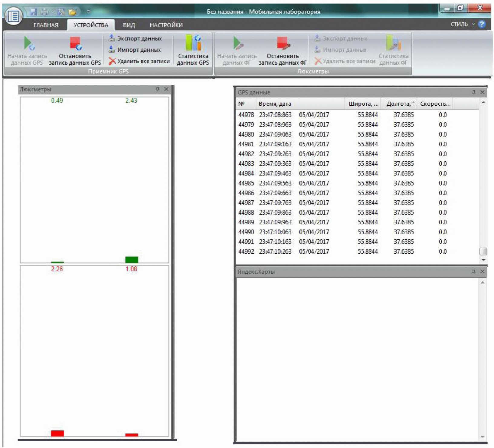Import GPS data
This screenshot has height=448, width=494.
135,50
